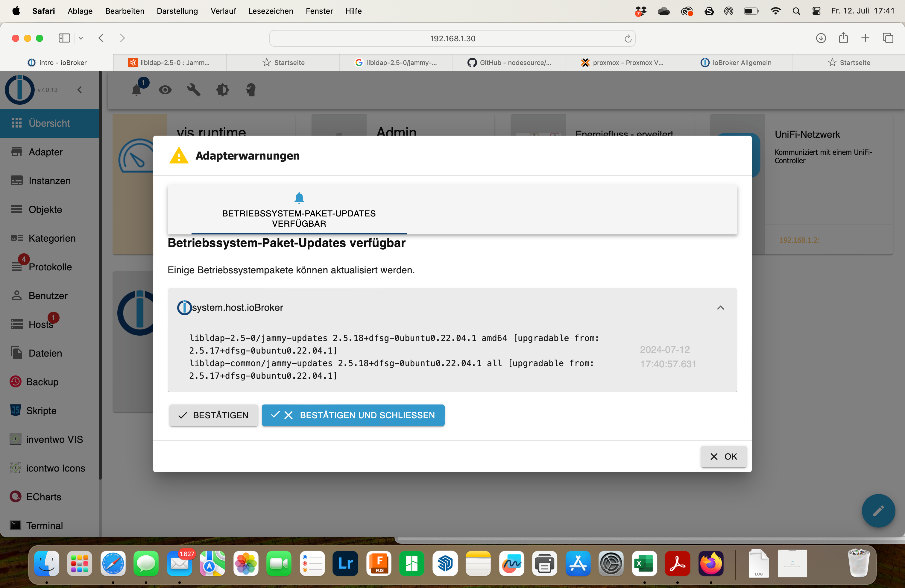Open system settings wrench icon
The width and height of the screenshot is (905, 588).
pyautogui.click(x=194, y=90)
